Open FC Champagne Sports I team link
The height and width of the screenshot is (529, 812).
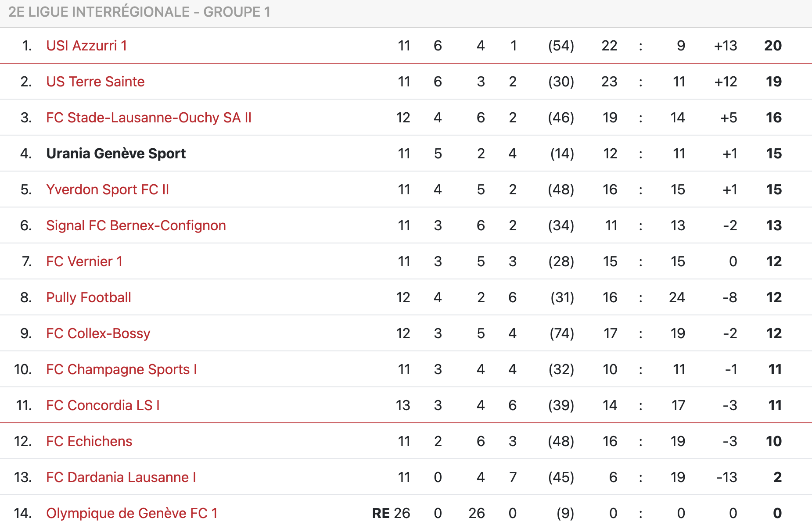coord(122,369)
